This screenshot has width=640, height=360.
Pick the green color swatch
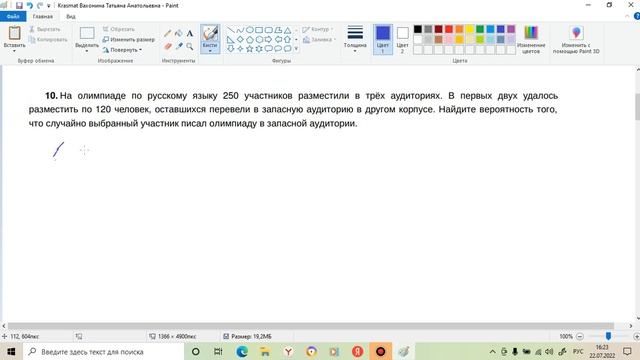click(x=480, y=29)
